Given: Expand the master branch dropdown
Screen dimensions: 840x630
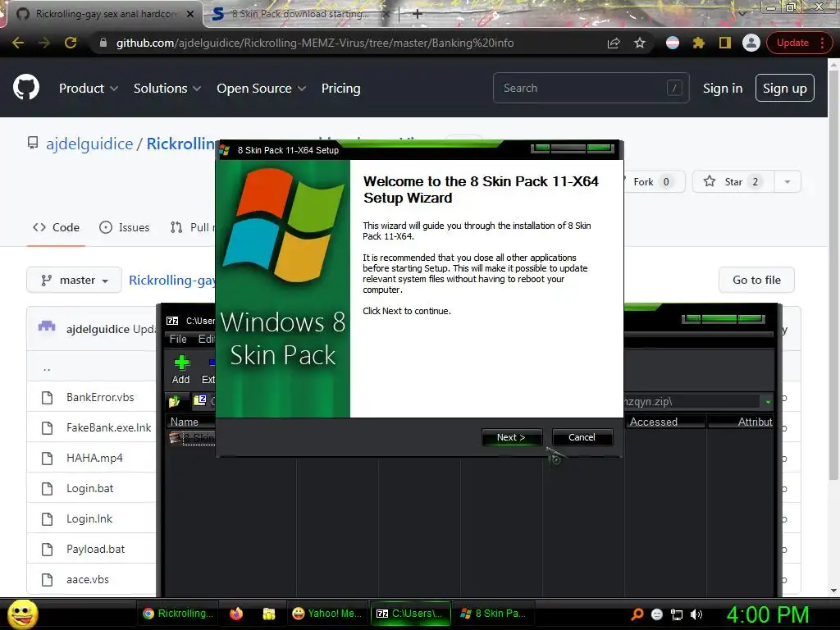Looking at the screenshot, I should (x=75, y=281).
